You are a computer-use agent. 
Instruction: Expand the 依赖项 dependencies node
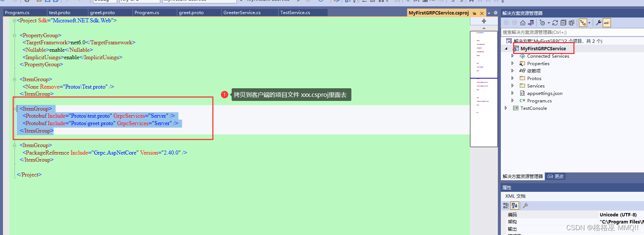(512, 71)
